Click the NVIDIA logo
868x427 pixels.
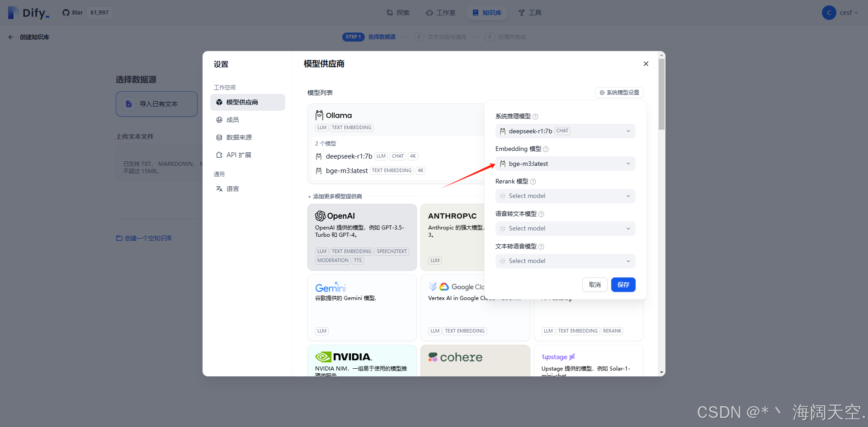[344, 357]
